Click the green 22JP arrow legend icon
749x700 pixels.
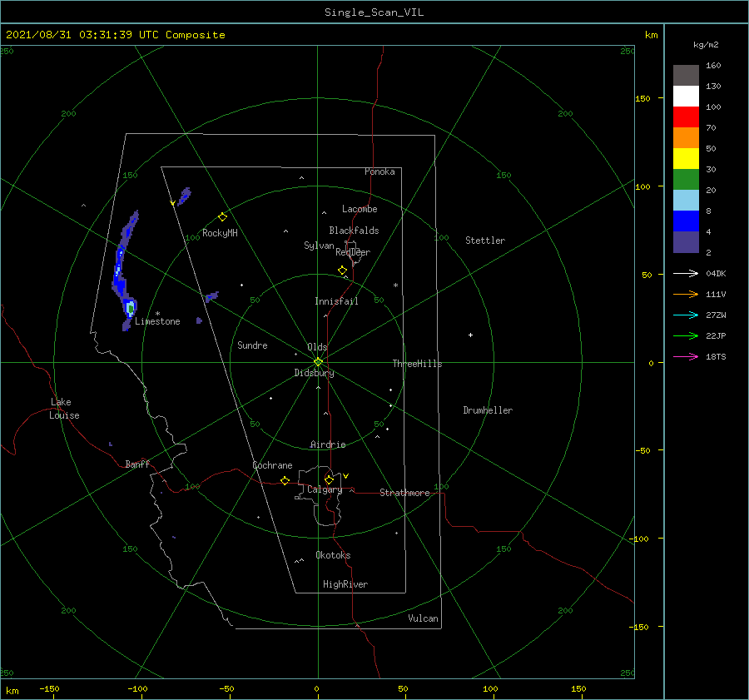click(686, 336)
